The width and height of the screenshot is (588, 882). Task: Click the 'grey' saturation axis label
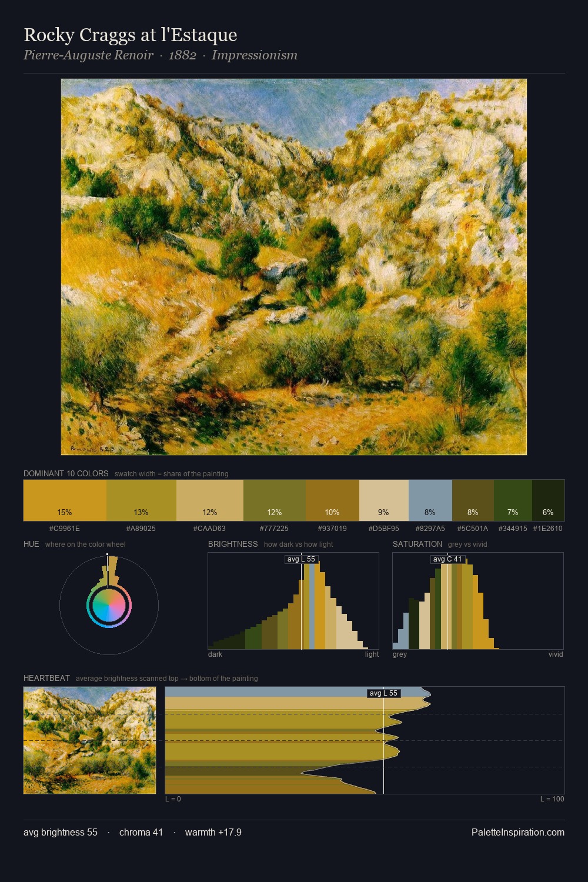coord(400,654)
